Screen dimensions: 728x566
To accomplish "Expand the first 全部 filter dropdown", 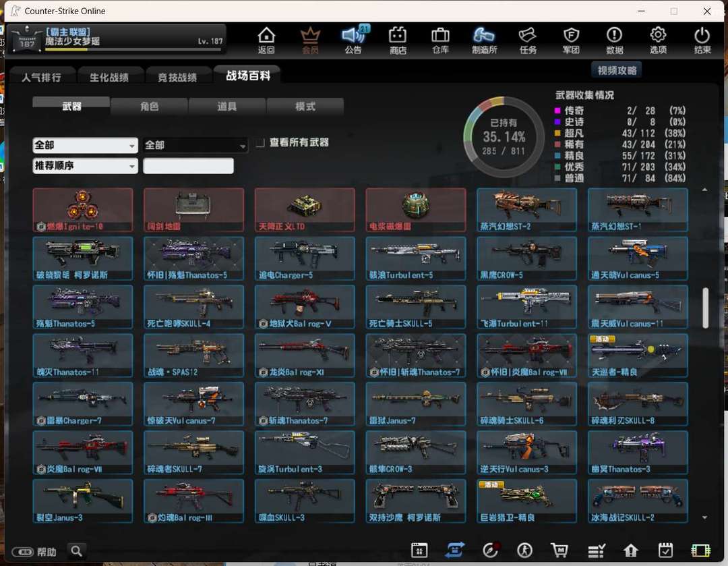I will pyautogui.click(x=85, y=145).
